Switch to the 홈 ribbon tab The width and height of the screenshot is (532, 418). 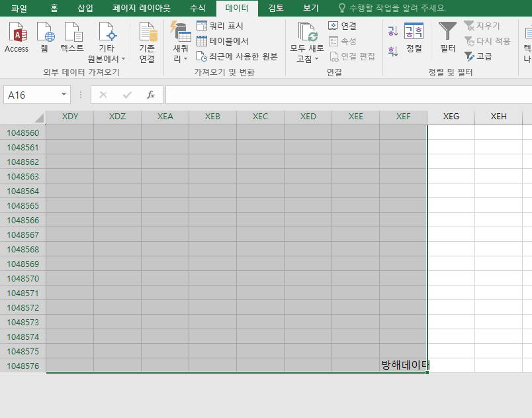(x=51, y=8)
